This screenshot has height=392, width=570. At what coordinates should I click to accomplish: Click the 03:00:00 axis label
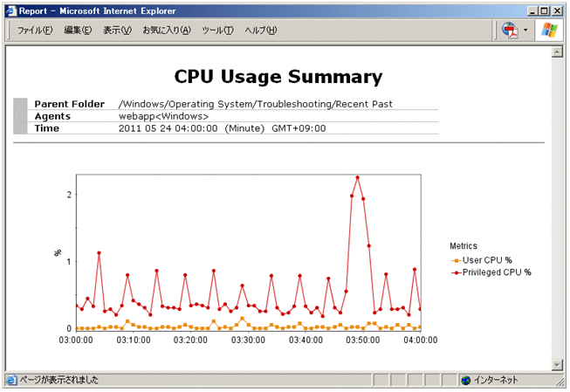pyautogui.click(x=76, y=340)
